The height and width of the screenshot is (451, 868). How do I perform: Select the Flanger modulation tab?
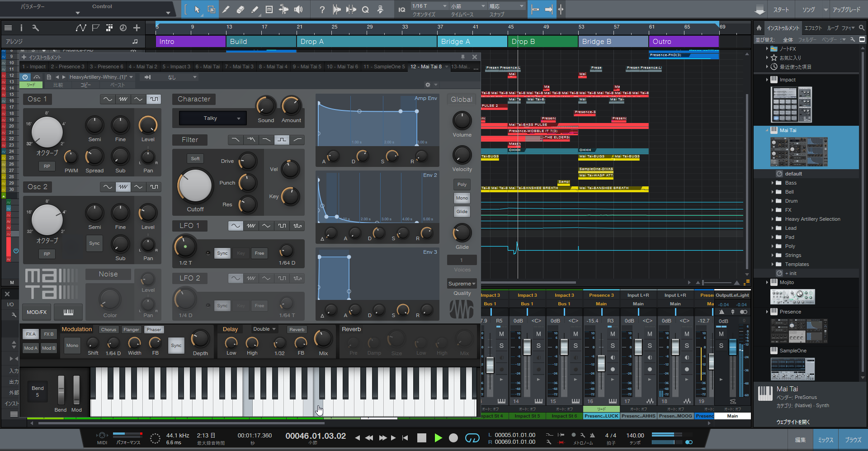pos(131,330)
